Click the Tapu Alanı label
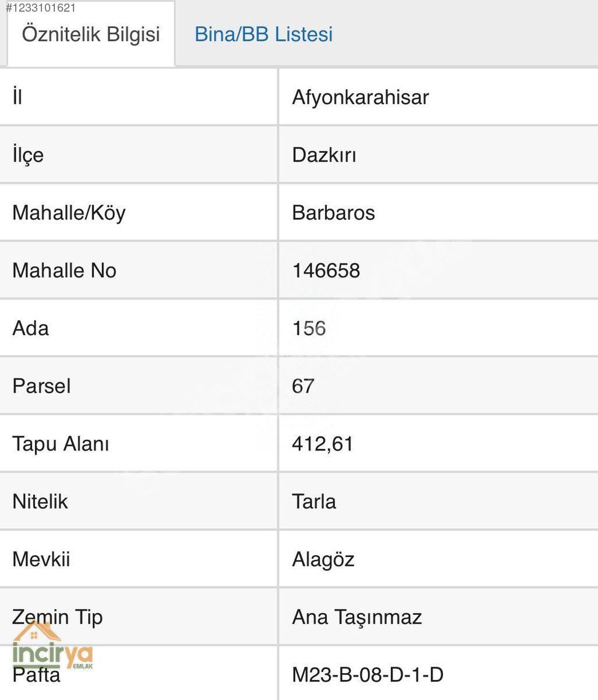The width and height of the screenshot is (598, 700). (61, 444)
